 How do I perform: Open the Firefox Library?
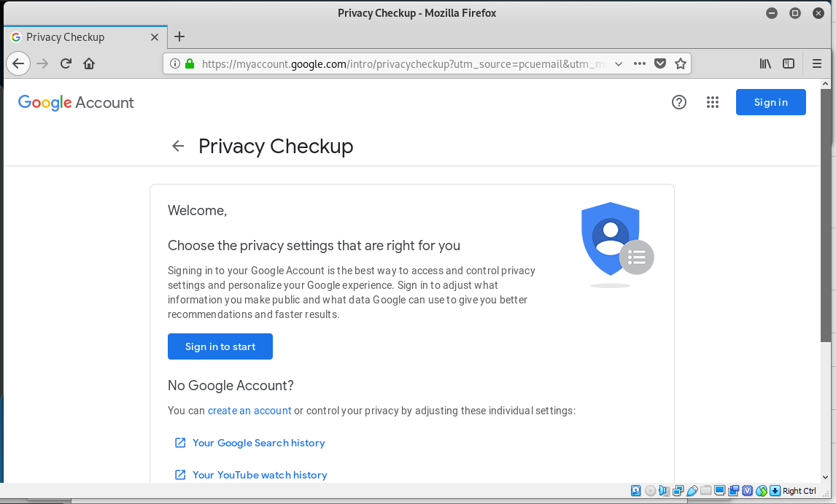tap(765, 63)
